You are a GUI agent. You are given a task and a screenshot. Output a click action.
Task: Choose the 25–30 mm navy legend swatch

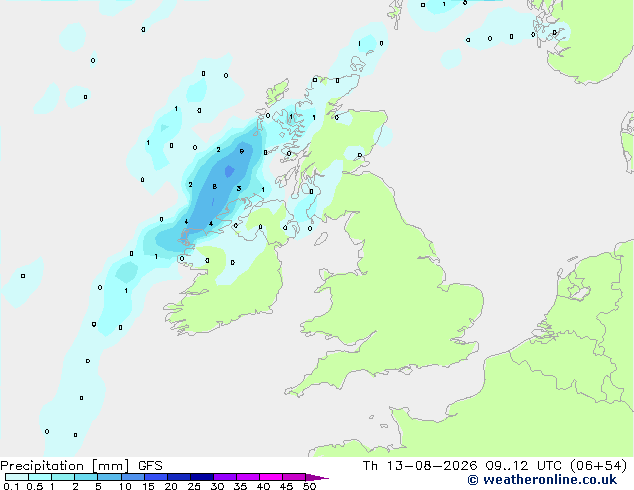pos(202,477)
